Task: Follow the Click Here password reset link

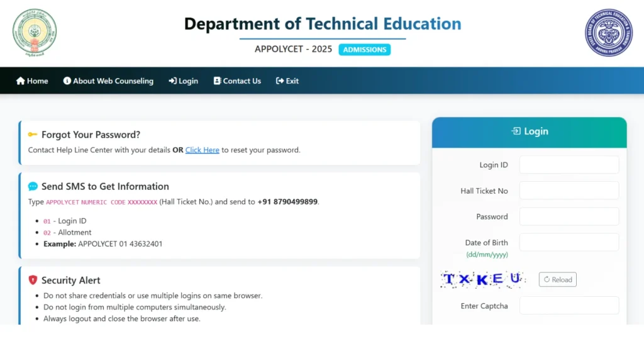Action: [x=202, y=150]
